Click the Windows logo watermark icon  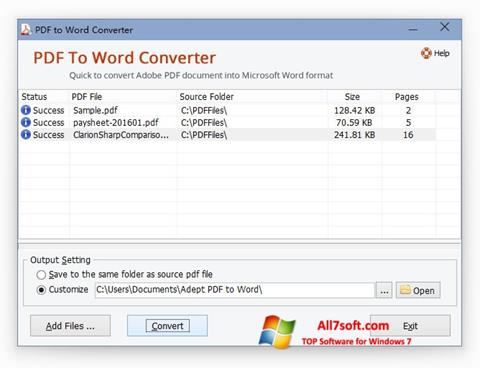pos(277,332)
